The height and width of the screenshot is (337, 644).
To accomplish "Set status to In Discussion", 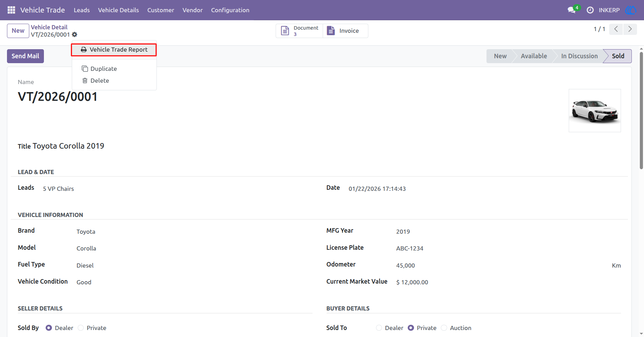I will [x=579, y=56].
